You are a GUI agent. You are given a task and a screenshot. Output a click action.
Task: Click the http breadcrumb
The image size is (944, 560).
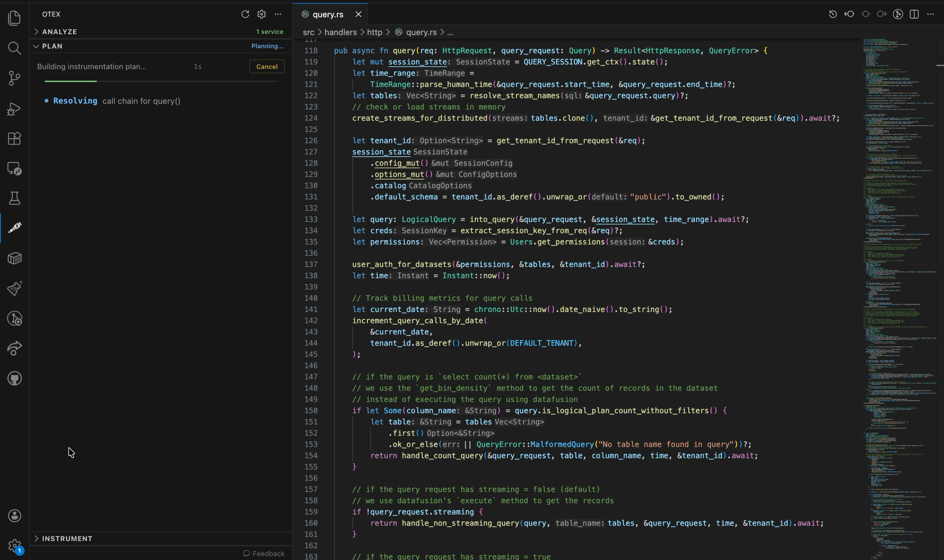pos(374,32)
